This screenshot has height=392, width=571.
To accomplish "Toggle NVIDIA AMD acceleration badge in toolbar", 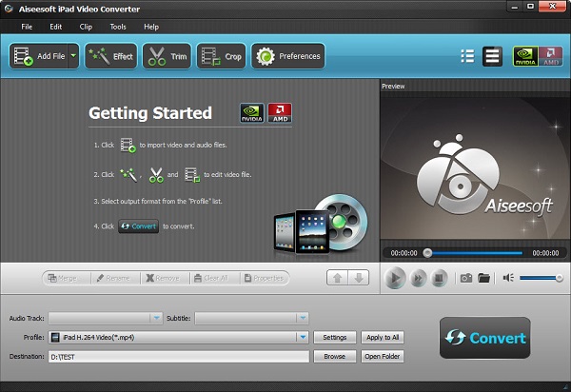I will (535, 56).
